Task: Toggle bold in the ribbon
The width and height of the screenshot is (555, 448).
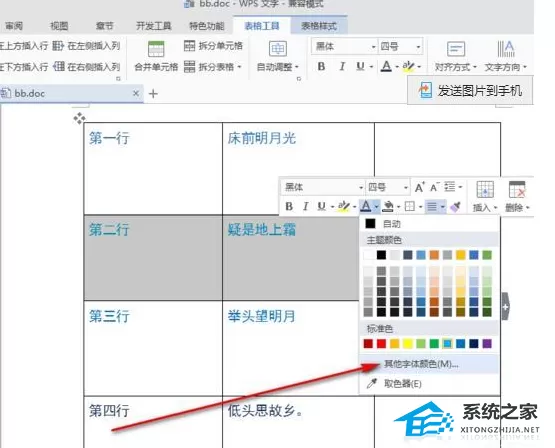Action: [321, 66]
